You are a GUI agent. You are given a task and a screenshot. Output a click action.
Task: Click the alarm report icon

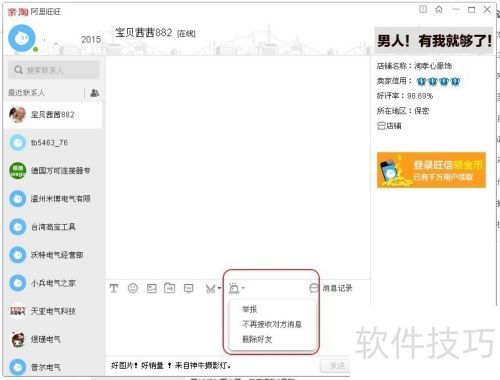click(x=234, y=288)
